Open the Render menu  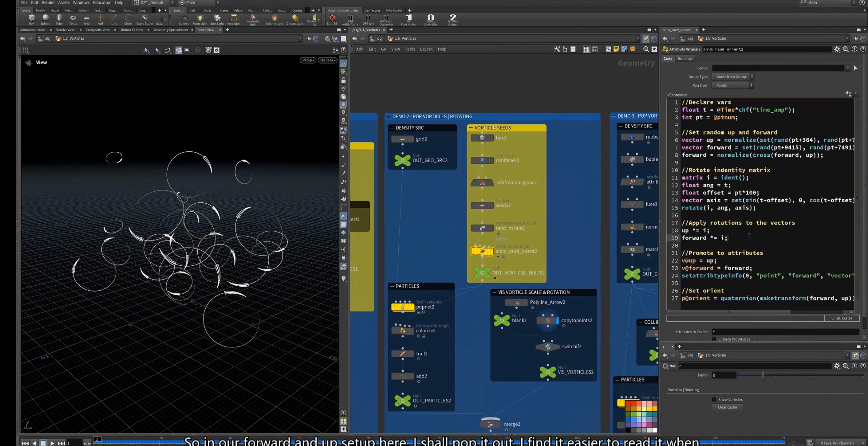48,2
